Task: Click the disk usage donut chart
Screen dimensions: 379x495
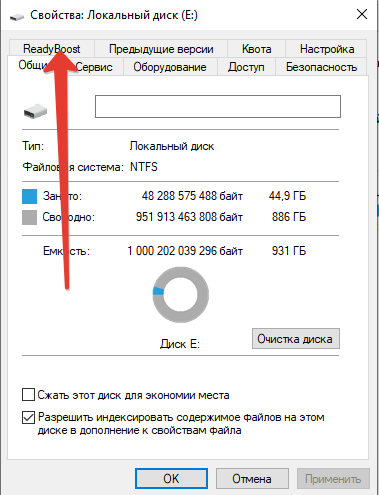Action: (x=181, y=295)
